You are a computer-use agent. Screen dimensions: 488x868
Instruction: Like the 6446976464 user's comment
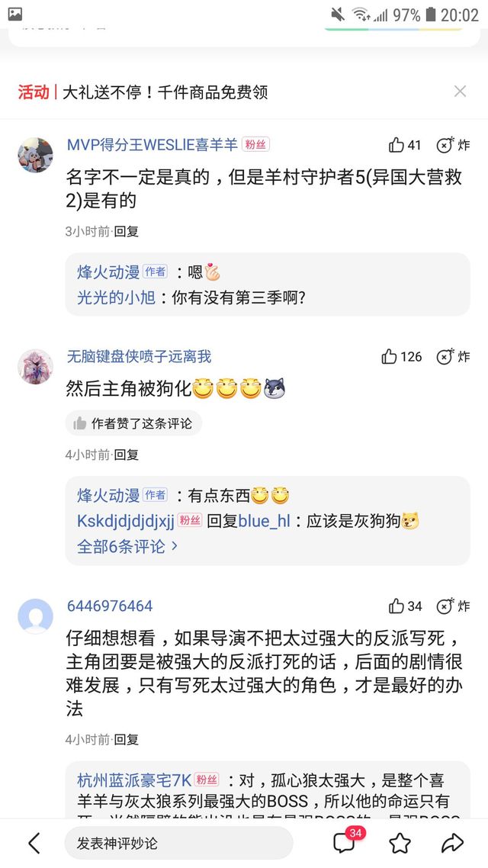pyautogui.click(x=404, y=606)
